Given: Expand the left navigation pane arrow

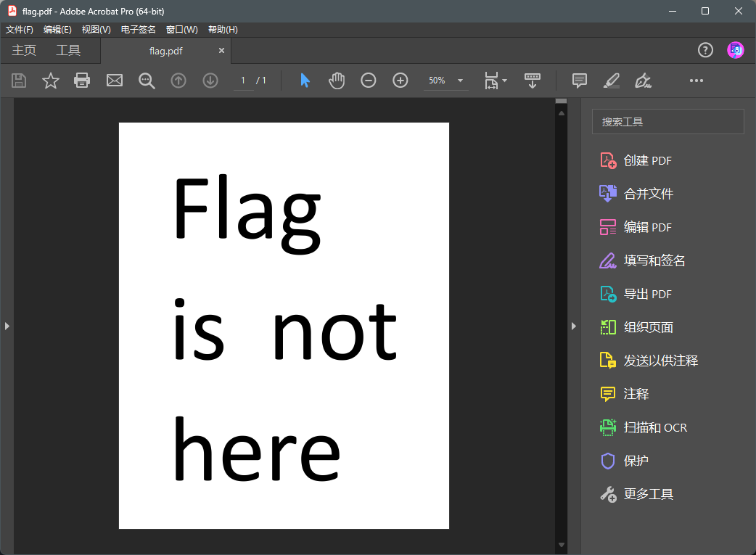Looking at the screenshot, I should pos(7,326).
